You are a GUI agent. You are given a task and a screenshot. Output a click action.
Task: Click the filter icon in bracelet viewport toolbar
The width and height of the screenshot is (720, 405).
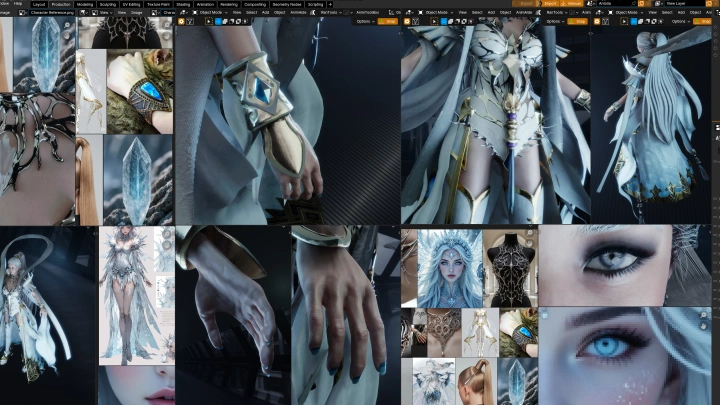190,22
